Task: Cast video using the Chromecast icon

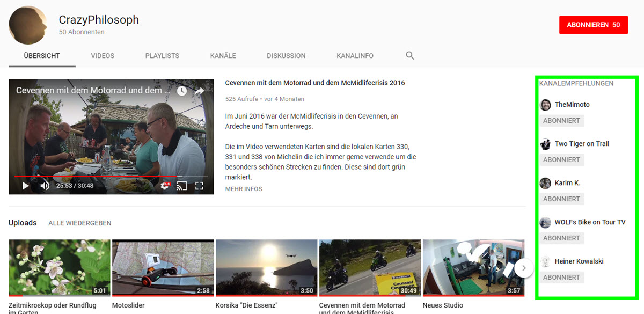Action: (x=182, y=186)
